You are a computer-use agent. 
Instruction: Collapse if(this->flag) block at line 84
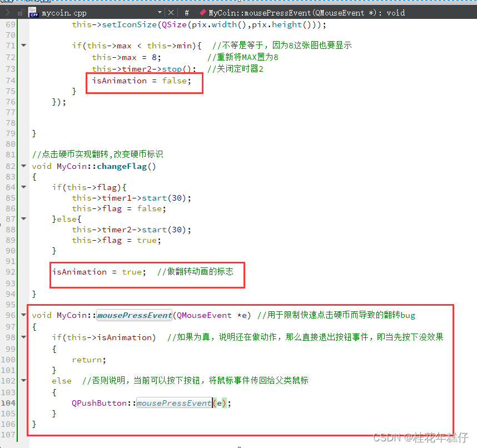24,187
